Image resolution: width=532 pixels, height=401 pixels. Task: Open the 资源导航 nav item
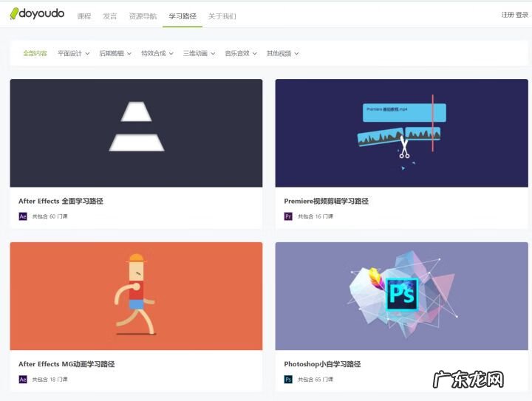click(143, 16)
